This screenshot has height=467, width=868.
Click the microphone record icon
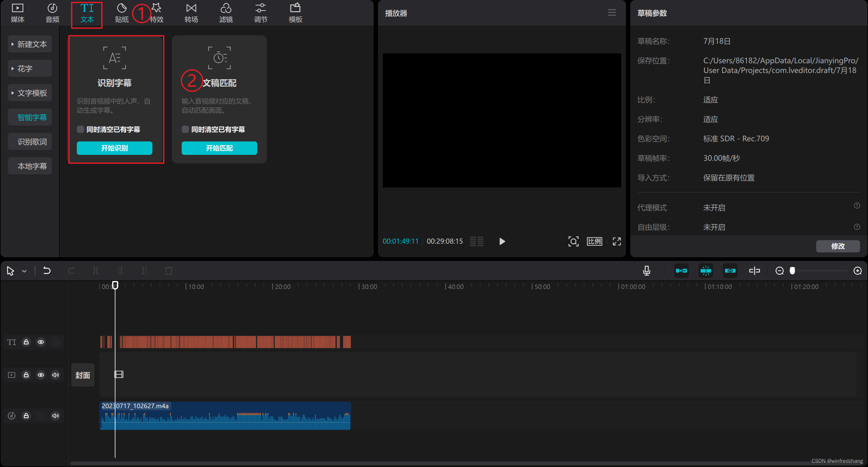(646, 271)
